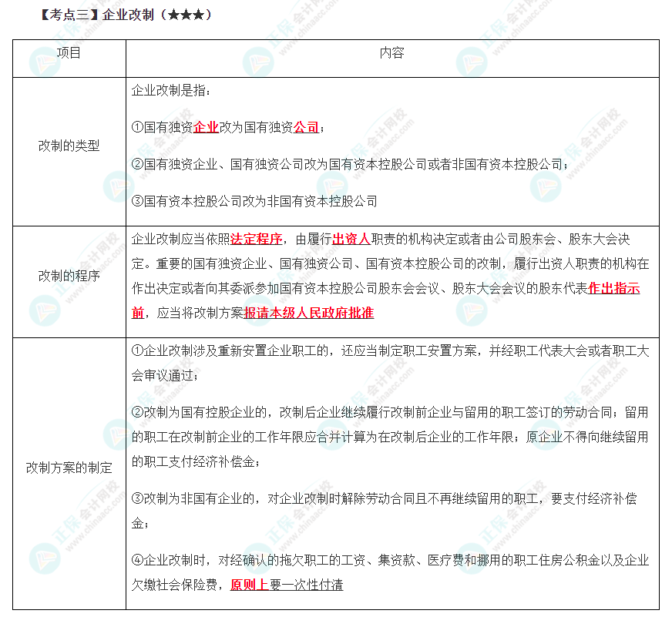Select the column header 内容

[392, 52]
